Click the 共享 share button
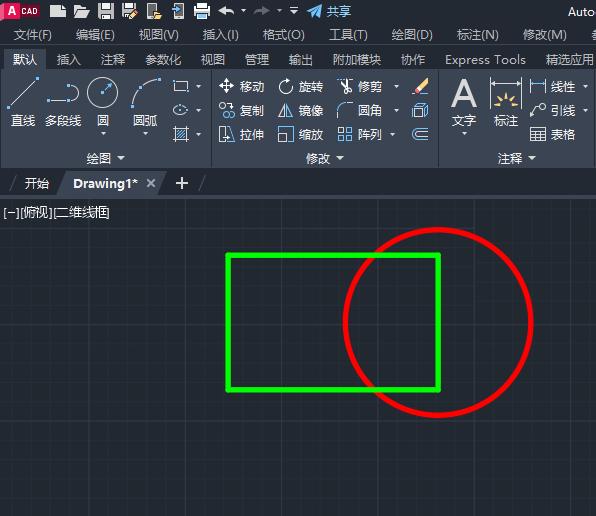Screen dimensions: 596x516 (329, 11)
